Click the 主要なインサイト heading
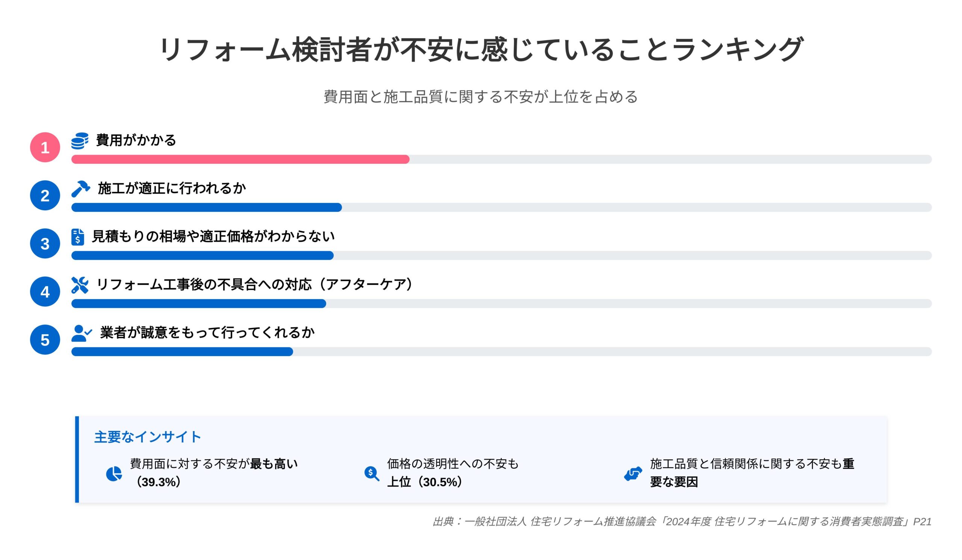Image resolution: width=962 pixels, height=560 pixels. point(147,437)
